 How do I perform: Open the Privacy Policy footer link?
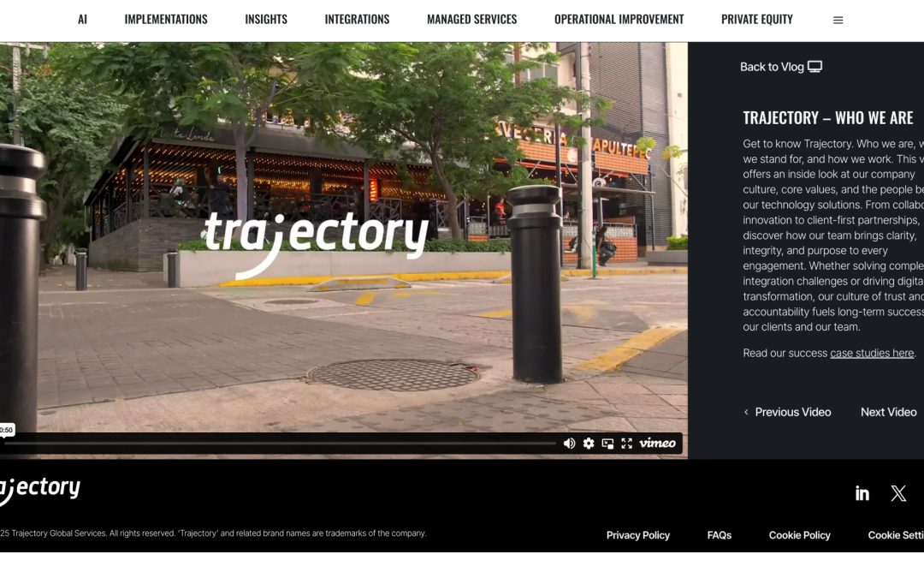click(637, 535)
